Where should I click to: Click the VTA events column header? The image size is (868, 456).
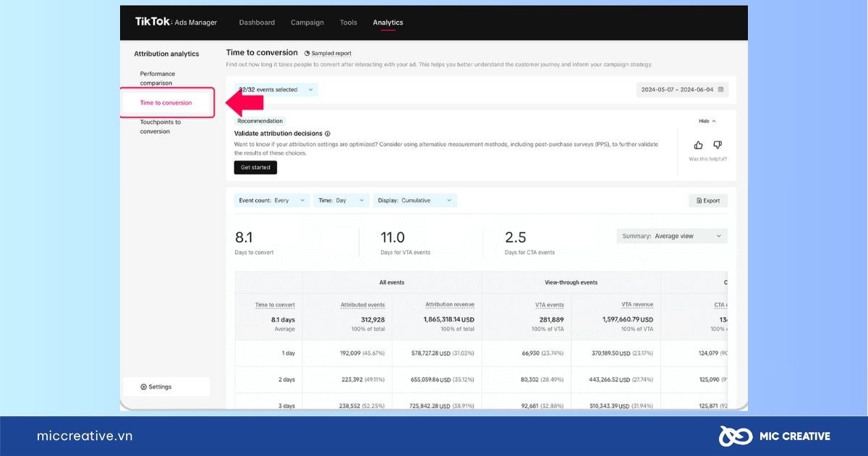tap(550, 305)
